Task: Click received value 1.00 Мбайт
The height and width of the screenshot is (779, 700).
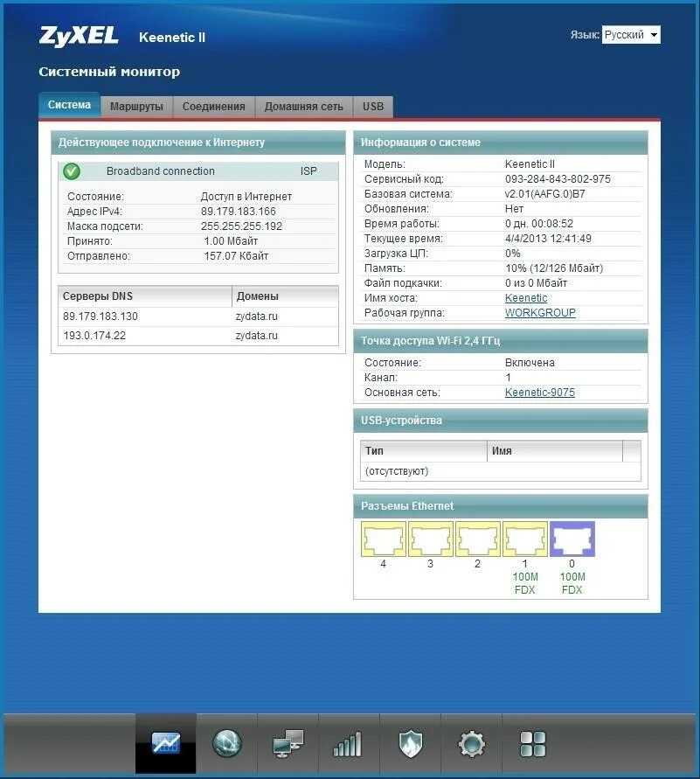Action: 231,241
